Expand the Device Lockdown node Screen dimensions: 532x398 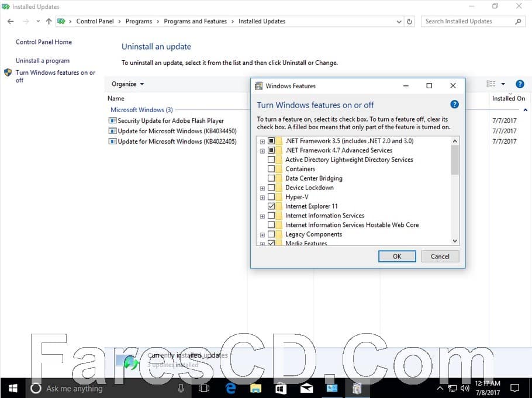(x=262, y=188)
